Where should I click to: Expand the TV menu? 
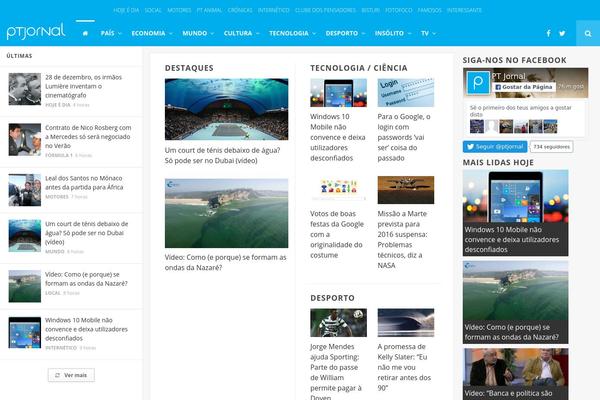click(x=428, y=33)
